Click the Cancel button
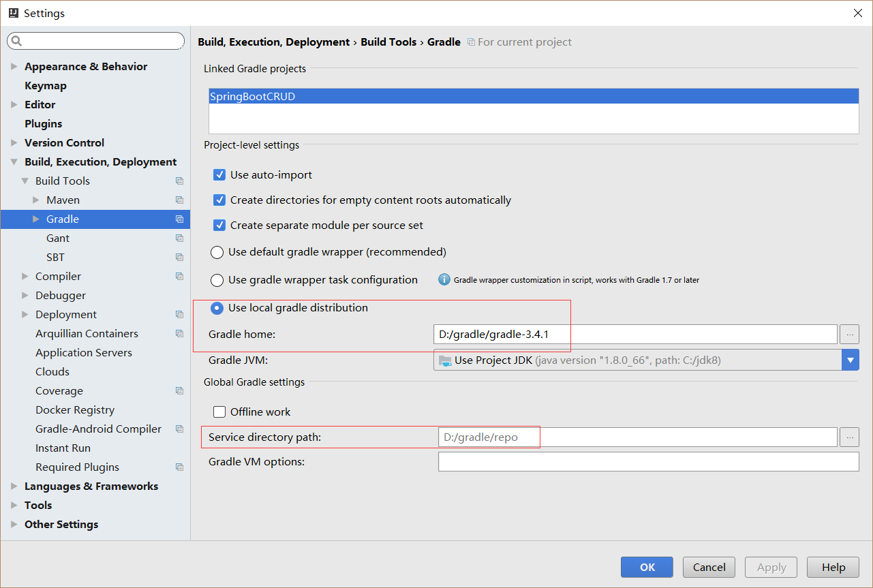Image resolution: width=873 pixels, height=588 pixels. [709, 568]
